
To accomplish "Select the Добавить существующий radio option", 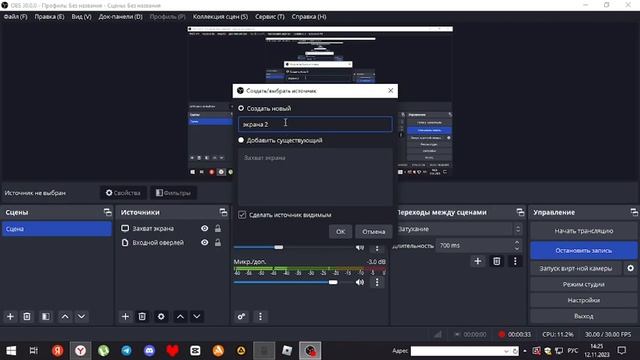I will click(x=241, y=140).
